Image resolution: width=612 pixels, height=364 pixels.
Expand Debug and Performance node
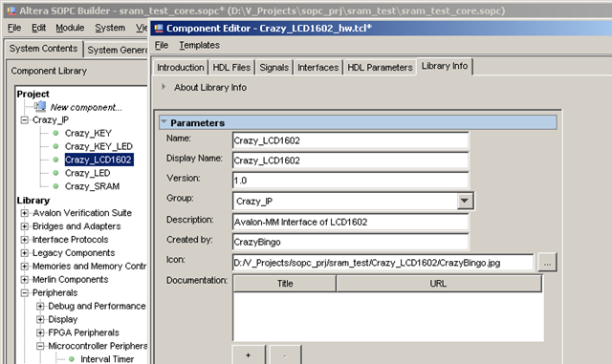pyautogui.click(x=40, y=307)
